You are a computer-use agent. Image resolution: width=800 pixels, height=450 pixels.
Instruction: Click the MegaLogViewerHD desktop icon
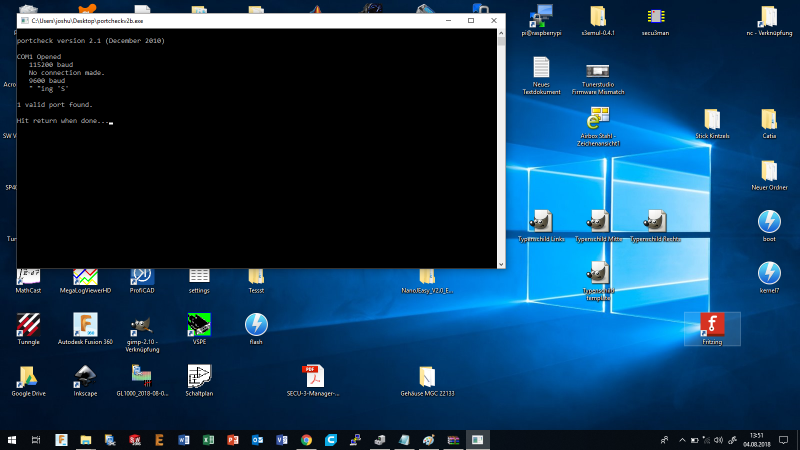pyautogui.click(x=86, y=276)
